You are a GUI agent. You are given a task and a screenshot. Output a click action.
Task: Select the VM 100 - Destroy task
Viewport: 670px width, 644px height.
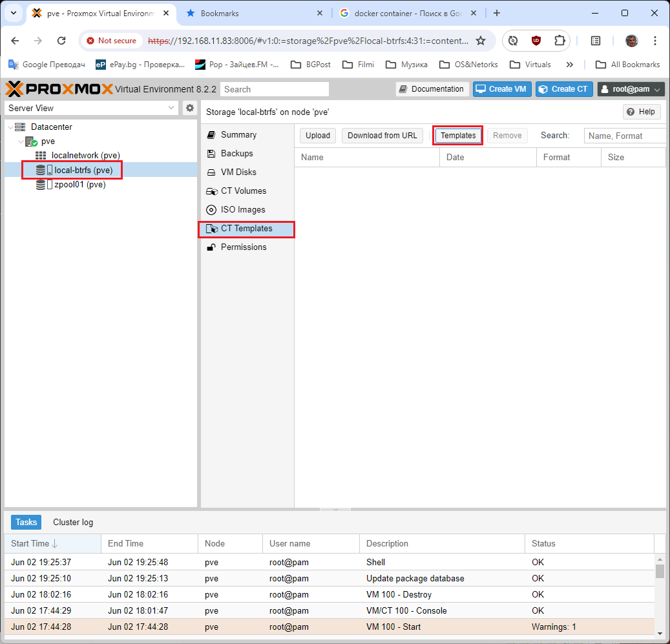[x=330, y=594]
